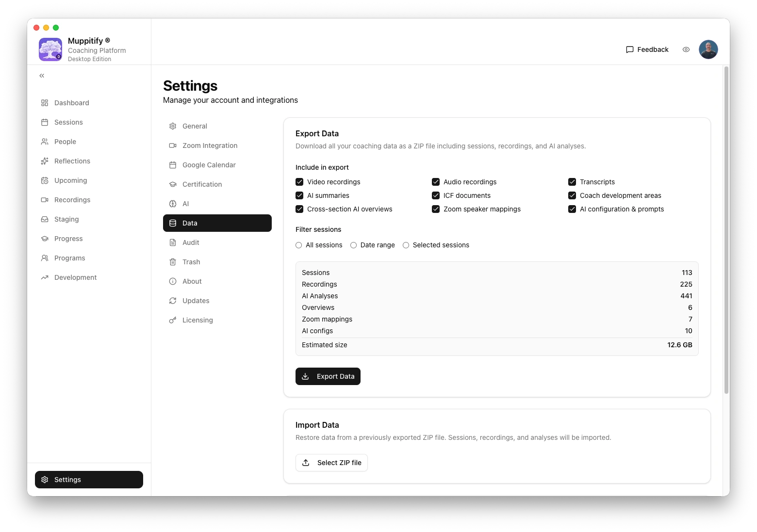Choose the Selected sessions filter option
The height and width of the screenshot is (532, 757).
(406, 245)
